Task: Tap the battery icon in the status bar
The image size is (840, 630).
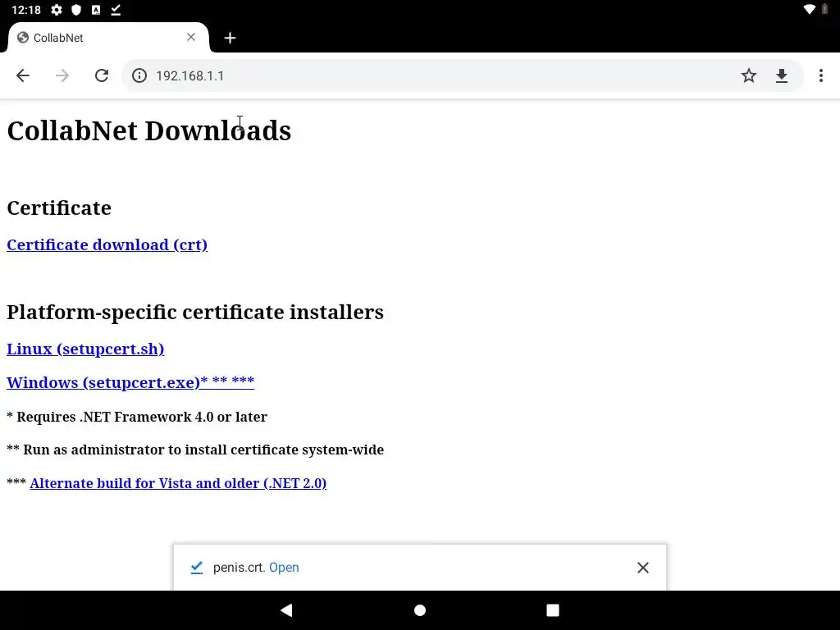Action: pos(825,9)
